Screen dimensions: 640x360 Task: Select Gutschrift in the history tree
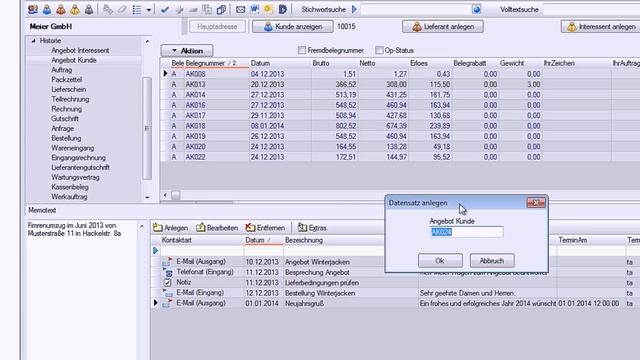click(x=65, y=119)
